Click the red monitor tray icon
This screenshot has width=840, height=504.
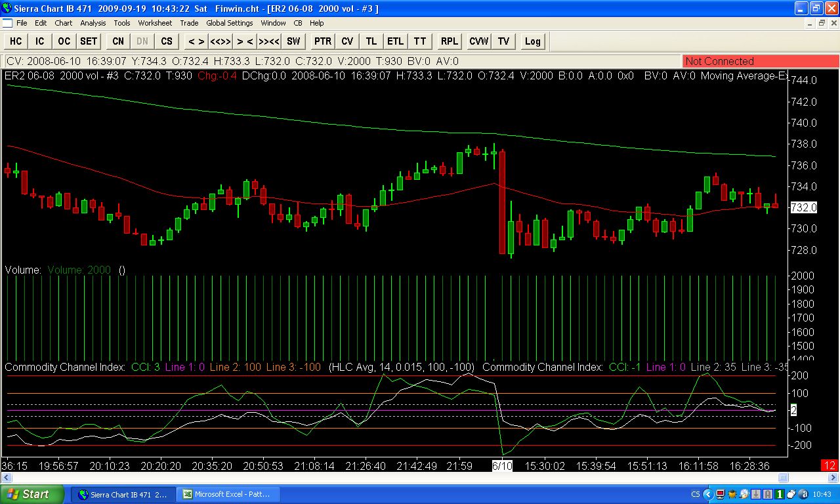(721, 494)
